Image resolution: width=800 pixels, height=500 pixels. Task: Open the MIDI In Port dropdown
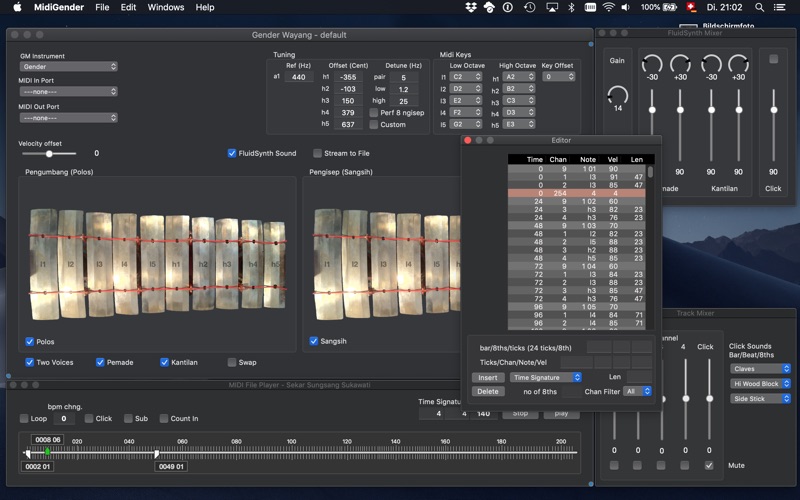click(x=68, y=91)
